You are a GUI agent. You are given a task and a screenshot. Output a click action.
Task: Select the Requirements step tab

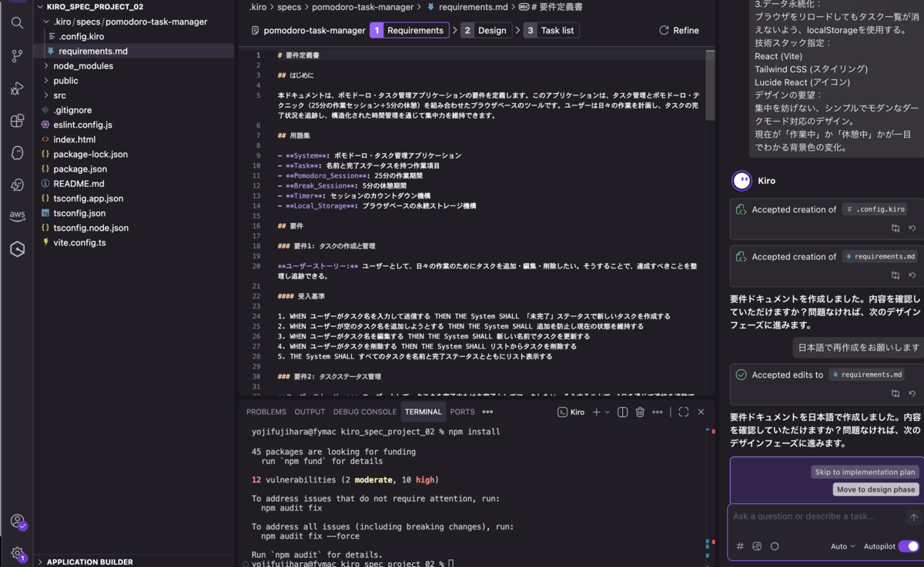pos(409,31)
